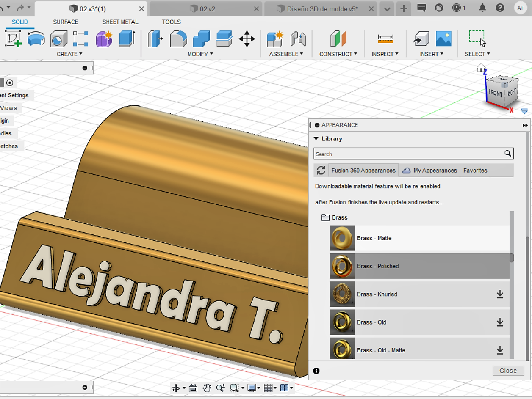
Task: Switch to the TOOLS tab
Action: 171,22
